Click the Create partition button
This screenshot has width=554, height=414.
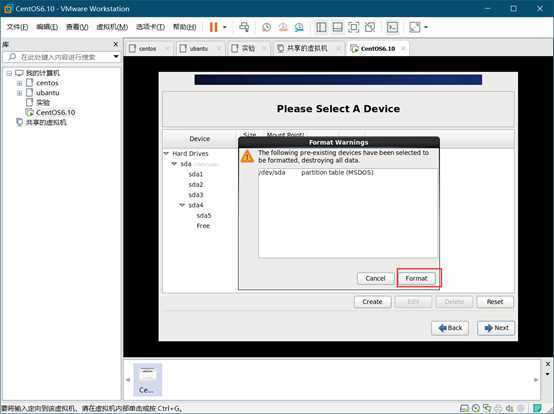(372, 302)
